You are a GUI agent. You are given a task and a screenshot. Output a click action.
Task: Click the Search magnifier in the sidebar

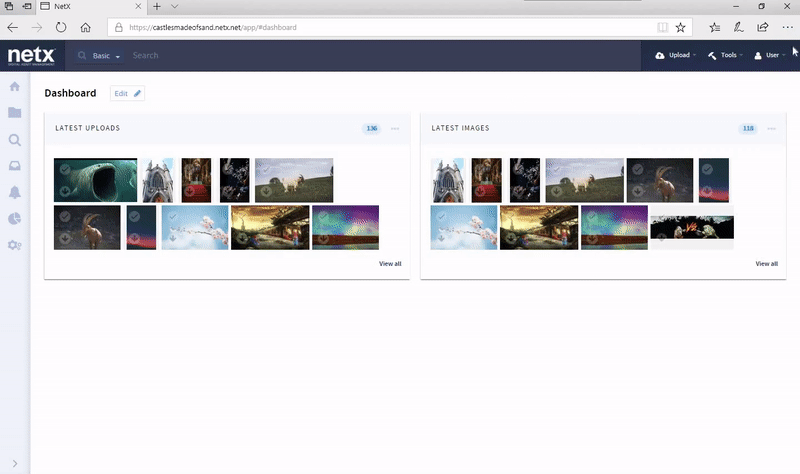(x=14, y=140)
